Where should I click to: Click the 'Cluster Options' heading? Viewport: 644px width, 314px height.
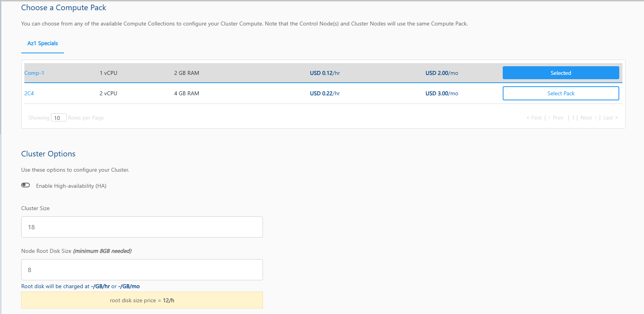(x=48, y=154)
